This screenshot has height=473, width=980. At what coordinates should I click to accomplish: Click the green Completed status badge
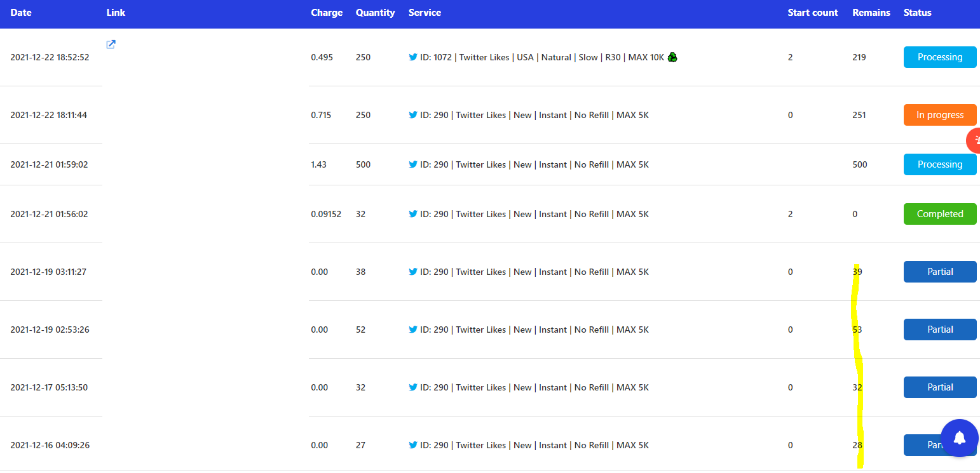(x=940, y=214)
